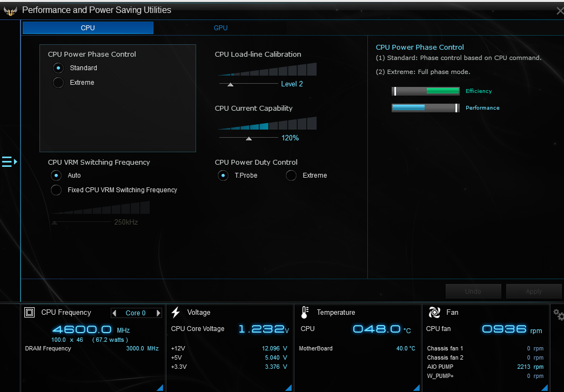Click the CPU Frequency chip icon
Viewport: 564px width, 392px height.
(30, 312)
